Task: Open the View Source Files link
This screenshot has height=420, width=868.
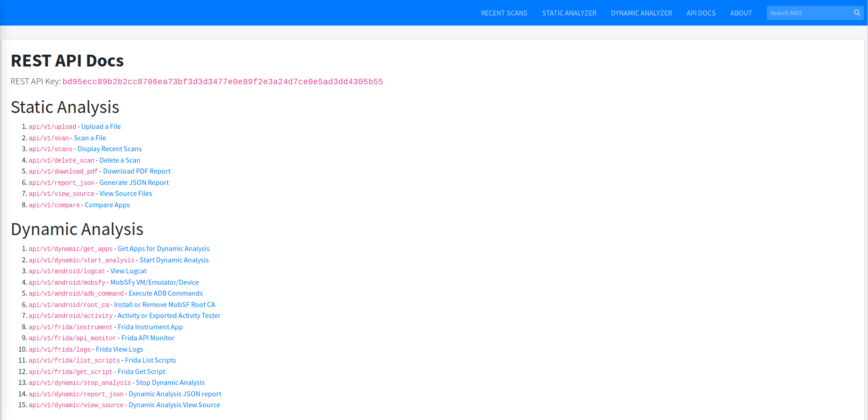Action: pos(126,194)
